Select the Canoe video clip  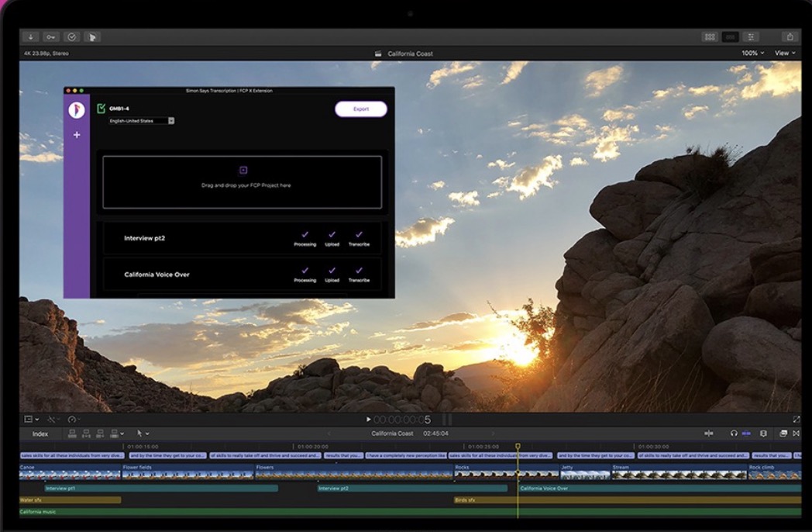pyautogui.click(x=70, y=472)
